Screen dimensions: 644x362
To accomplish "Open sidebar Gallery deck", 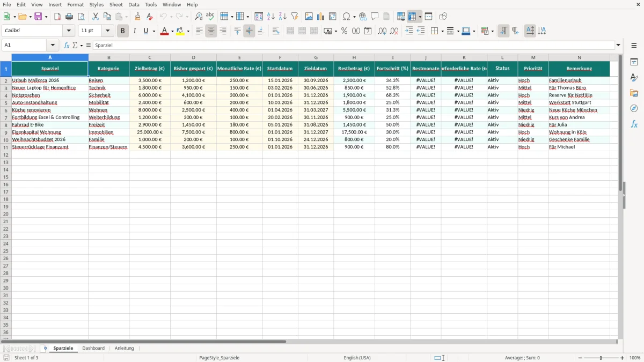I will [634, 93].
